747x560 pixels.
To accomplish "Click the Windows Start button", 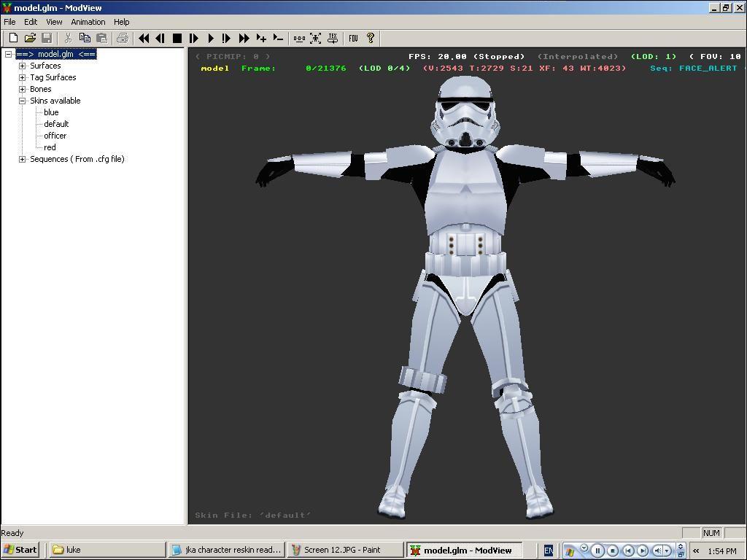I will 20,550.
